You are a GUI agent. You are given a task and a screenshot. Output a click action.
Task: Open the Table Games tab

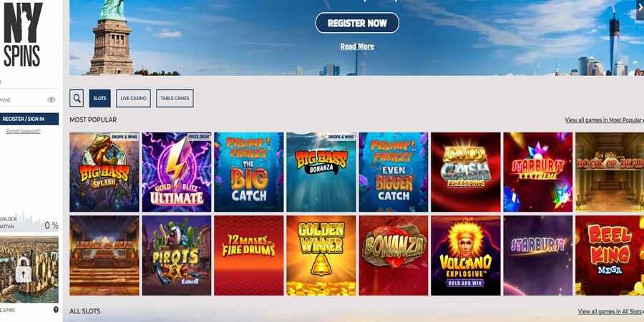click(175, 99)
